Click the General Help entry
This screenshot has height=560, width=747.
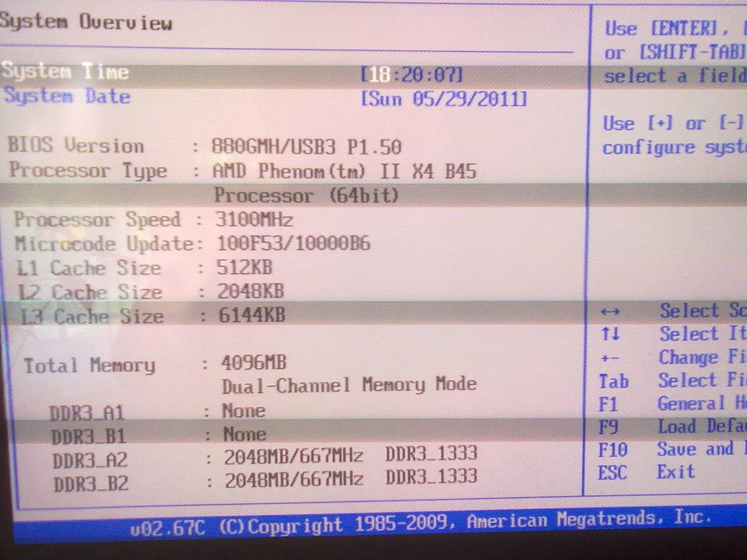tap(702, 403)
